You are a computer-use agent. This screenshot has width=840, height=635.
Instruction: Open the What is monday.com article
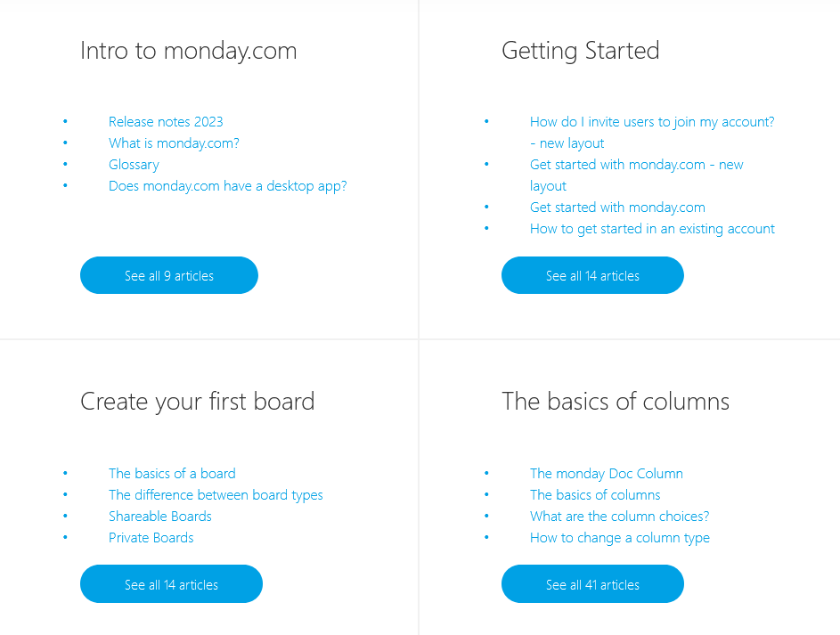(x=174, y=142)
